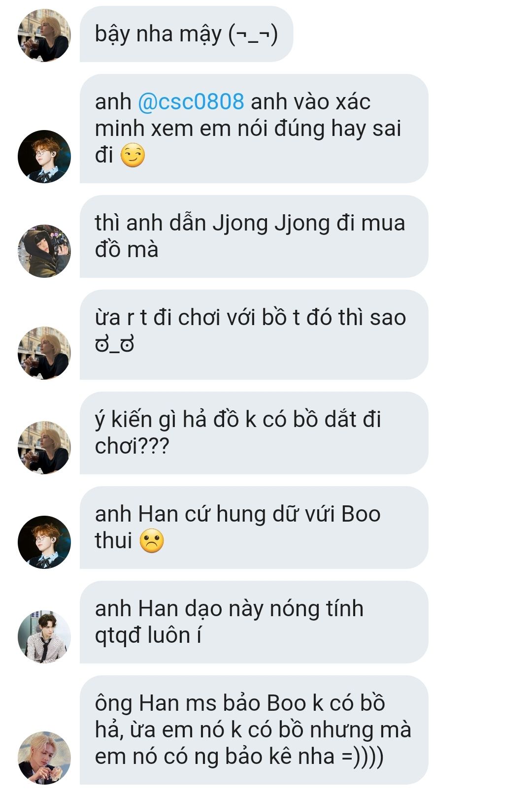The width and height of the screenshot is (532, 793).
Task: Tap avatar beside 'ừa r t đi chơi' message
Action: [x=44, y=353]
